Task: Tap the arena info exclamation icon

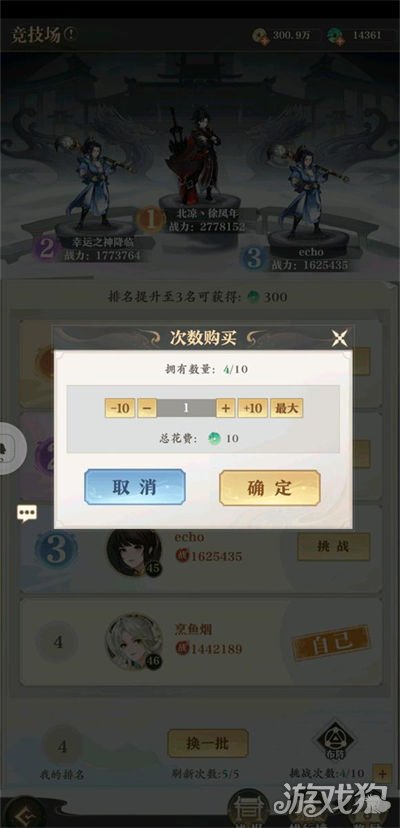Action: pyautogui.click(x=70, y=34)
